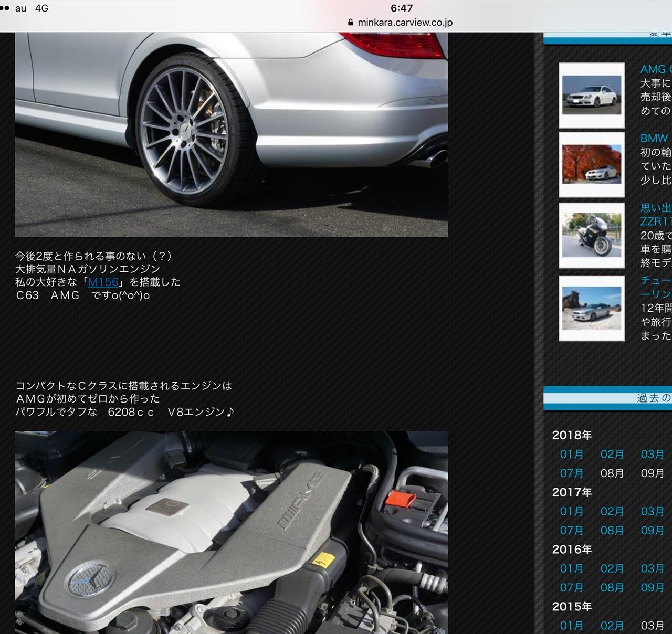Select the 2016年 year heading
Image resolution: width=672 pixels, height=634 pixels.
point(572,550)
